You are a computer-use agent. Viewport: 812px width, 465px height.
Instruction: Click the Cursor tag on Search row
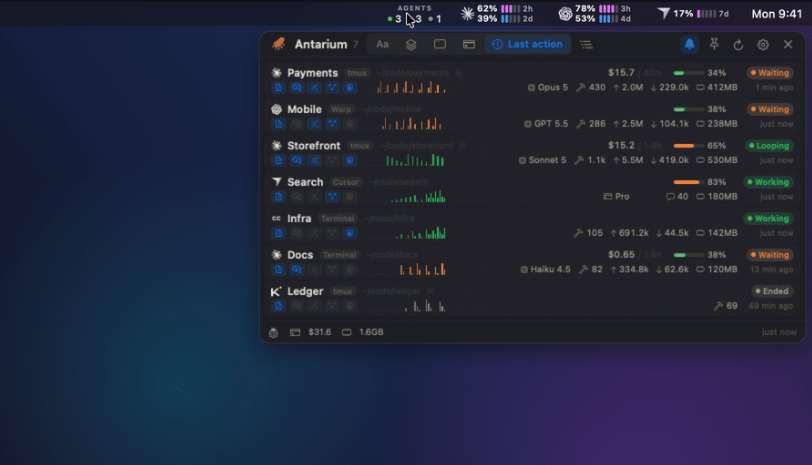point(346,182)
